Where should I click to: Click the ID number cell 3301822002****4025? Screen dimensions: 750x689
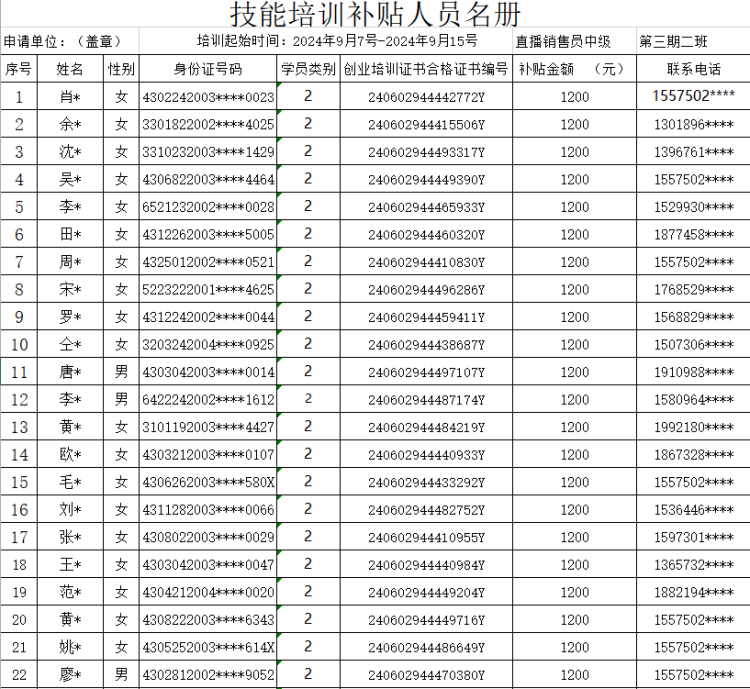click(208, 125)
